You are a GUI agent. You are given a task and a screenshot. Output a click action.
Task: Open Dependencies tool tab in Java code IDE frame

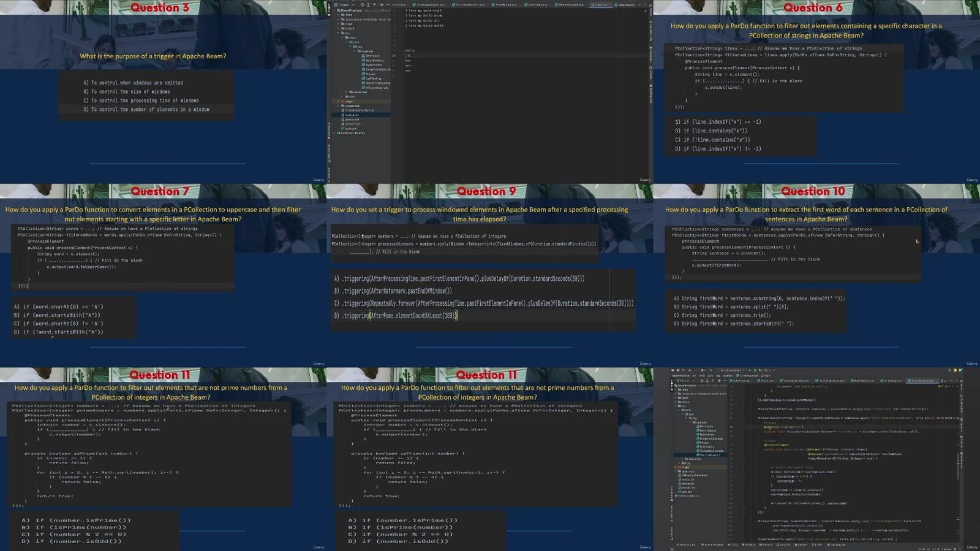(836, 545)
